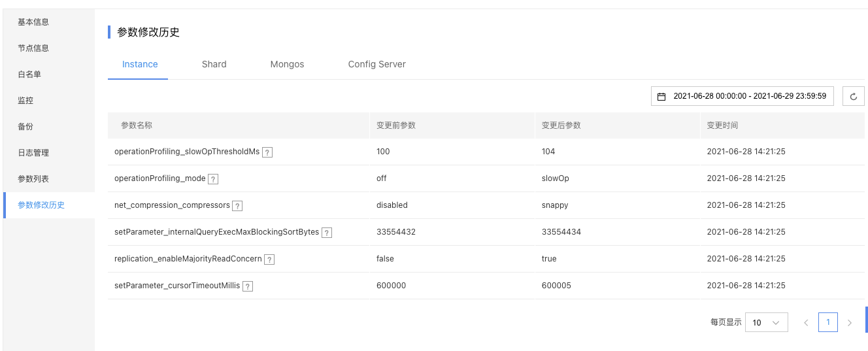
Task: Open help icon for internalQueryExecMaxBlockingSortBytes
Action: pos(327,232)
